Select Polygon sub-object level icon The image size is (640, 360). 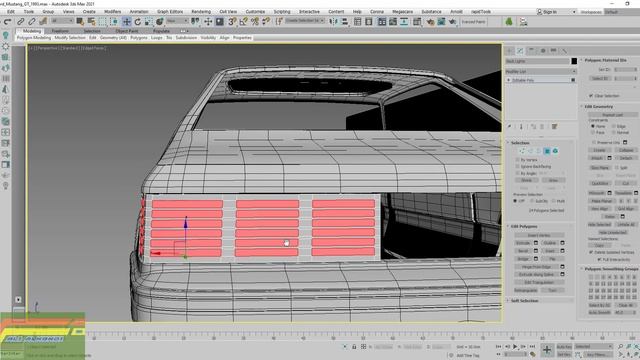click(x=547, y=151)
